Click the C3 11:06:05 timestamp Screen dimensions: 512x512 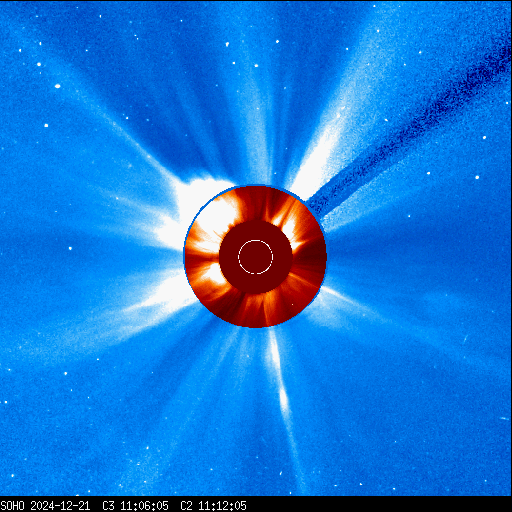(135, 506)
